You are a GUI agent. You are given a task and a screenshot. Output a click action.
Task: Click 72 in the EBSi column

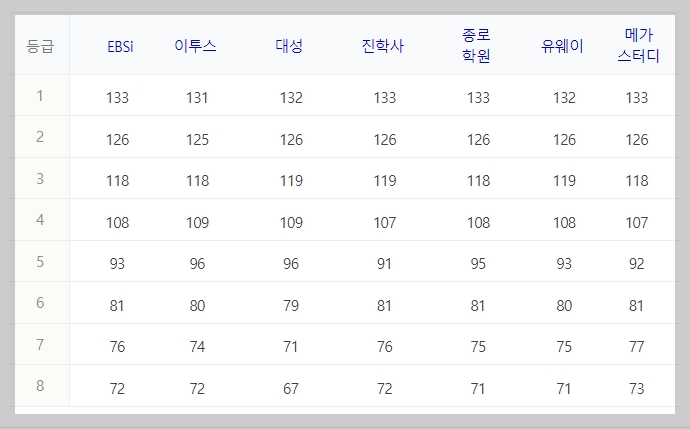pos(117,389)
